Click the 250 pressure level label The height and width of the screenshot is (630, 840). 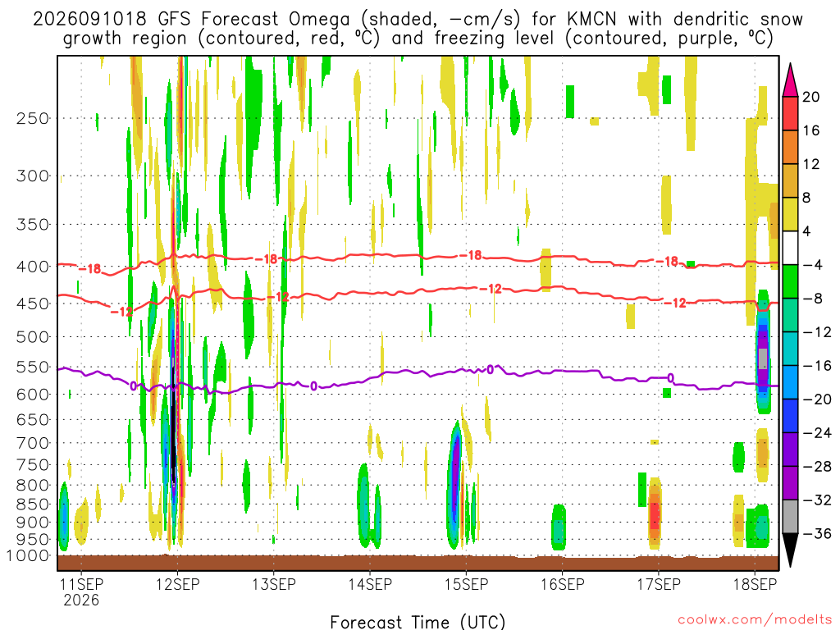coord(33,118)
